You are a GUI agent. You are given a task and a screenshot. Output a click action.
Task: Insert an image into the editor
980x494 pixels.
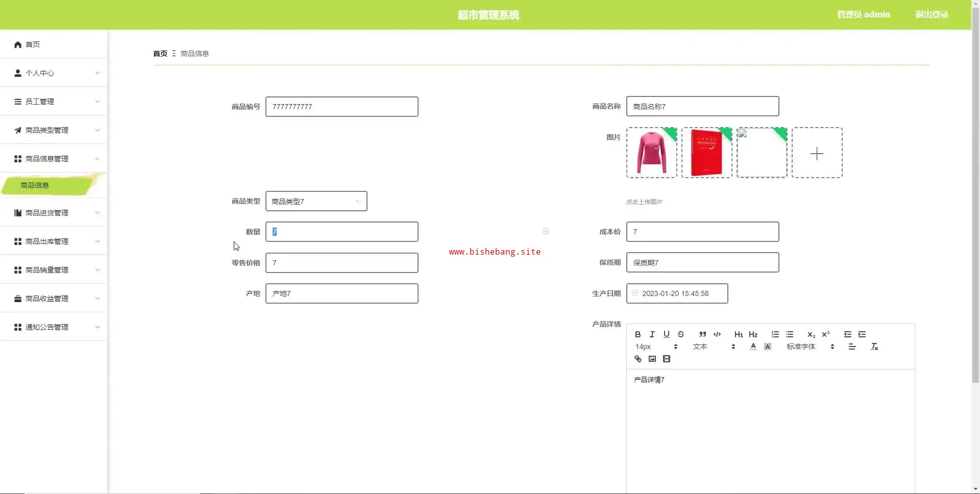coord(652,359)
